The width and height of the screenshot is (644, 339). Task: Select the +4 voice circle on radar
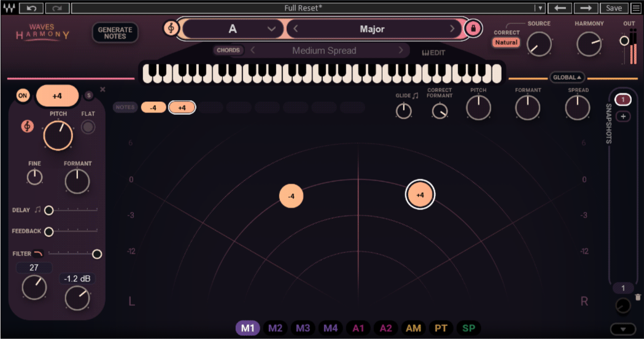point(420,195)
